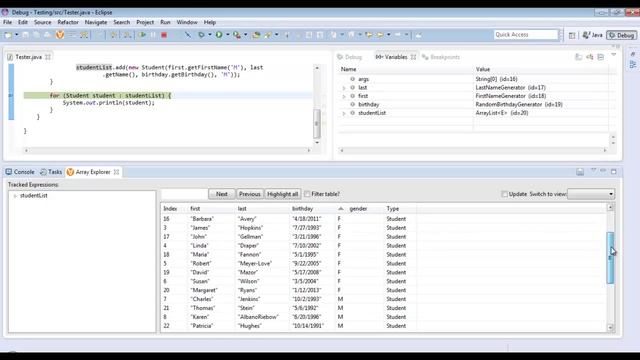The image size is (640, 360).
Task: Open the Navigate menu
Action: (96, 22)
